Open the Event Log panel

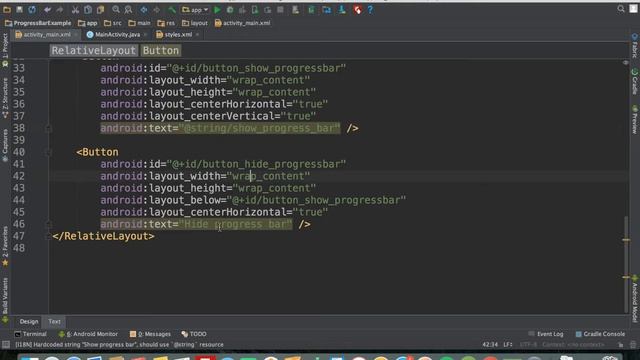pos(546,334)
